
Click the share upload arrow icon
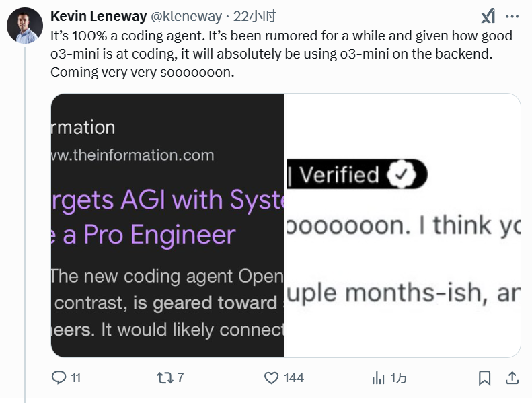[x=511, y=378]
